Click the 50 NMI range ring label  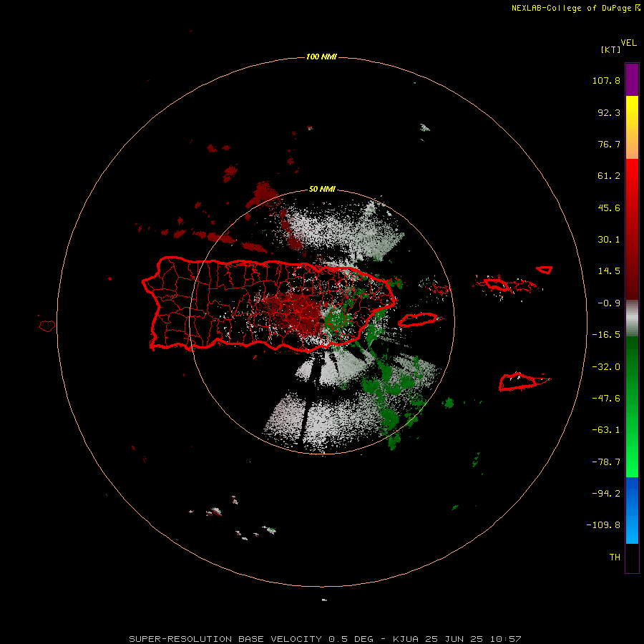click(x=322, y=190)
